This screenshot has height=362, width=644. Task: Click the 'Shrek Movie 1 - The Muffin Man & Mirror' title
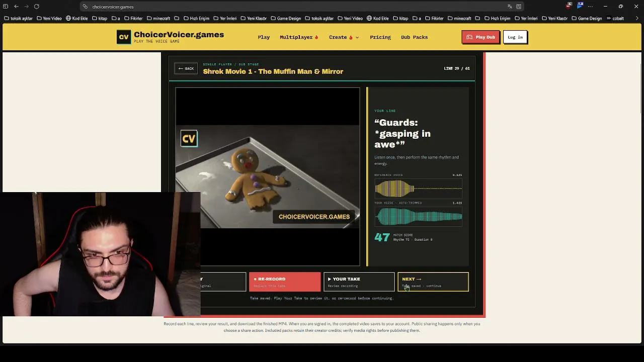tap(273, 71)
